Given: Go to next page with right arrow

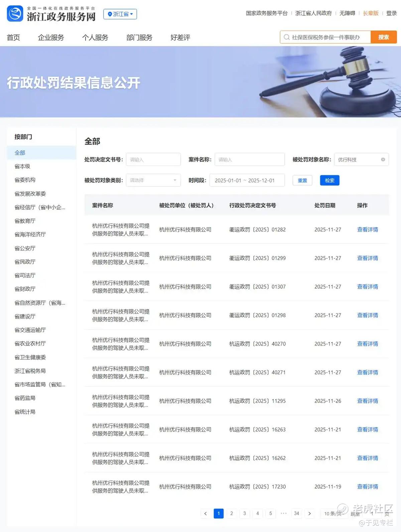Looking at the screenshot, I should coord(309,513).
